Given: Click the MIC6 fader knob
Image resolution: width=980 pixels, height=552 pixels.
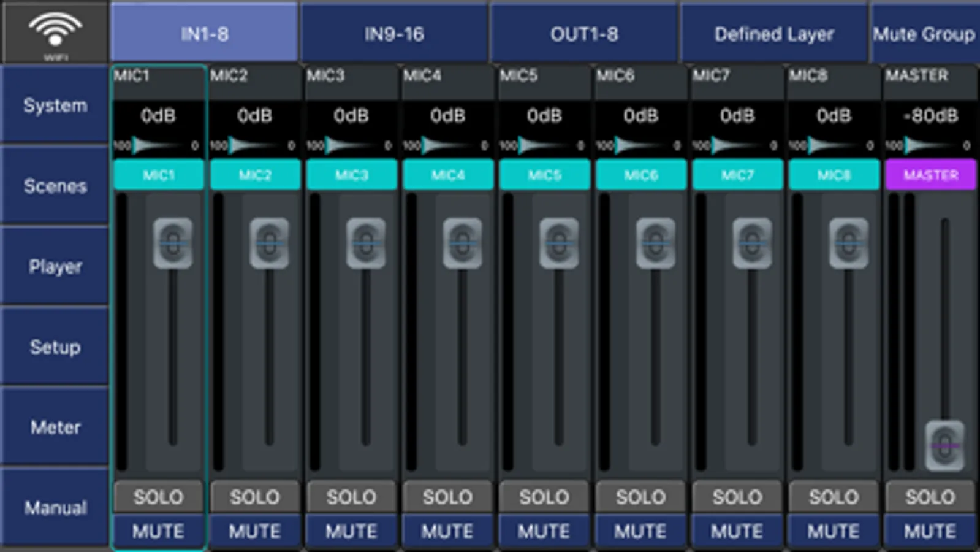Looking at the screenshot, I should pos(655,243).
